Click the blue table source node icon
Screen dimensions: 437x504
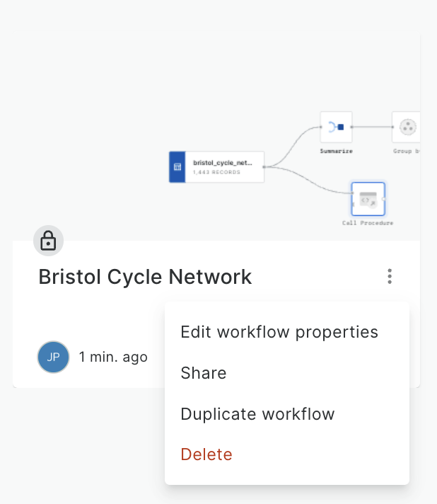point(177,167)
